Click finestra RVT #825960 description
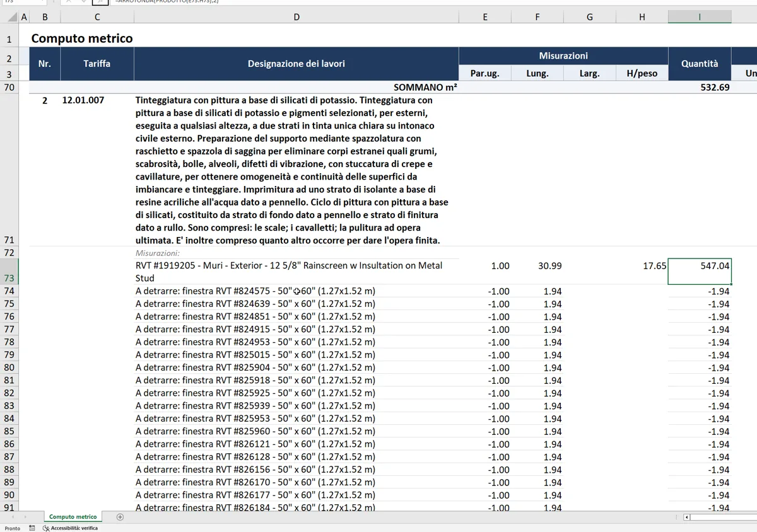 [255, 431]
